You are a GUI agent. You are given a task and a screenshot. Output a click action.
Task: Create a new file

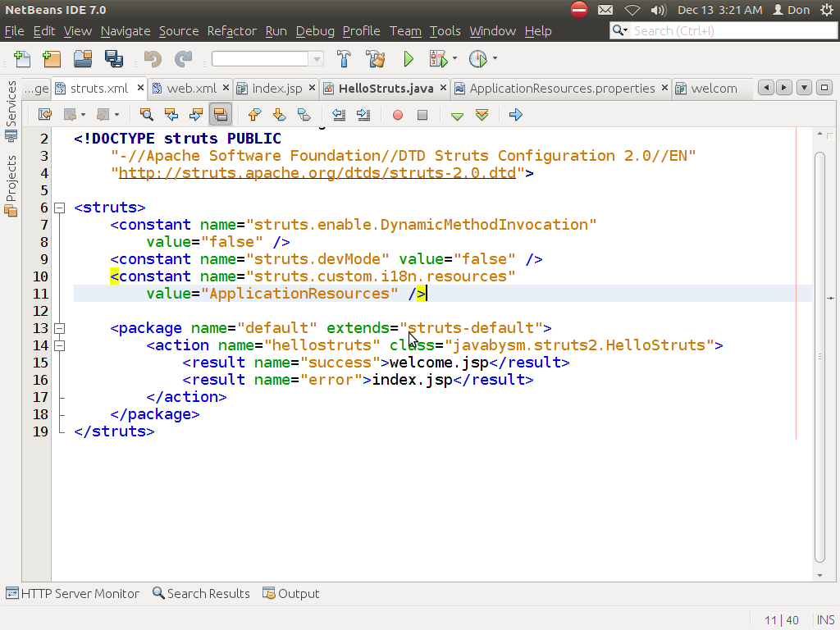click(22, 58)
